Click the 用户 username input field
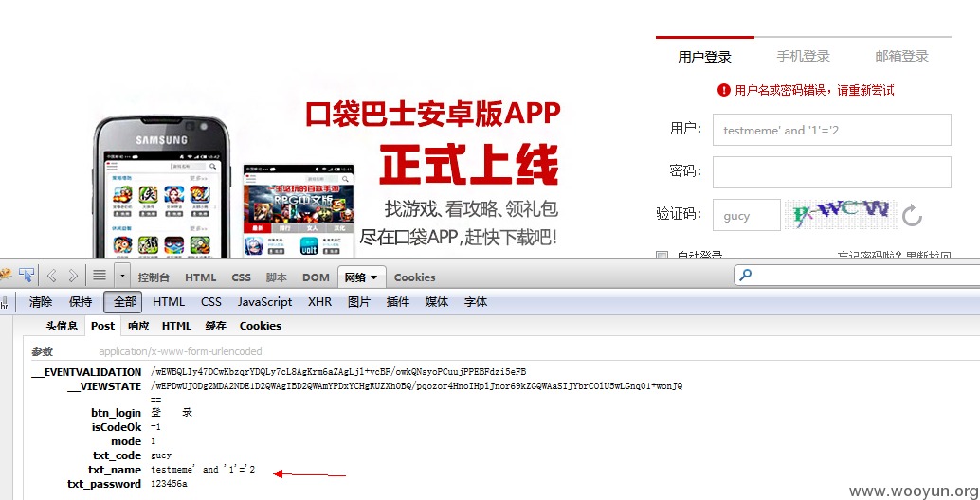 (x=832, y=130)
